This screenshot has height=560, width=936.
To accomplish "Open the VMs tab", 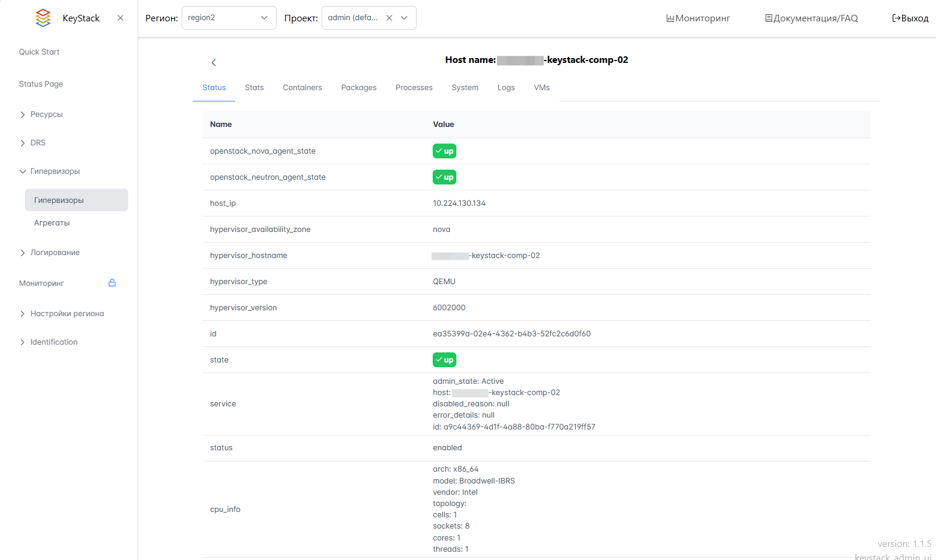I will pos(541,88).
